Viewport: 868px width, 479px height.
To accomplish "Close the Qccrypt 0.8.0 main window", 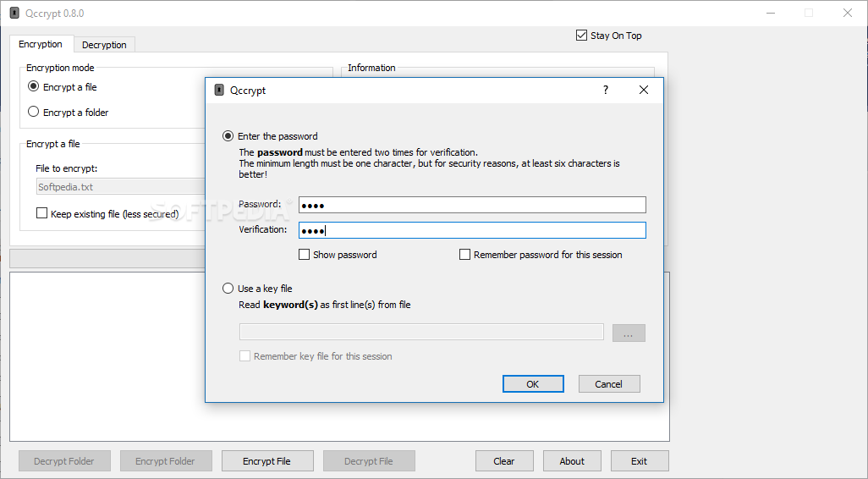I will click(x=848, y=13).
